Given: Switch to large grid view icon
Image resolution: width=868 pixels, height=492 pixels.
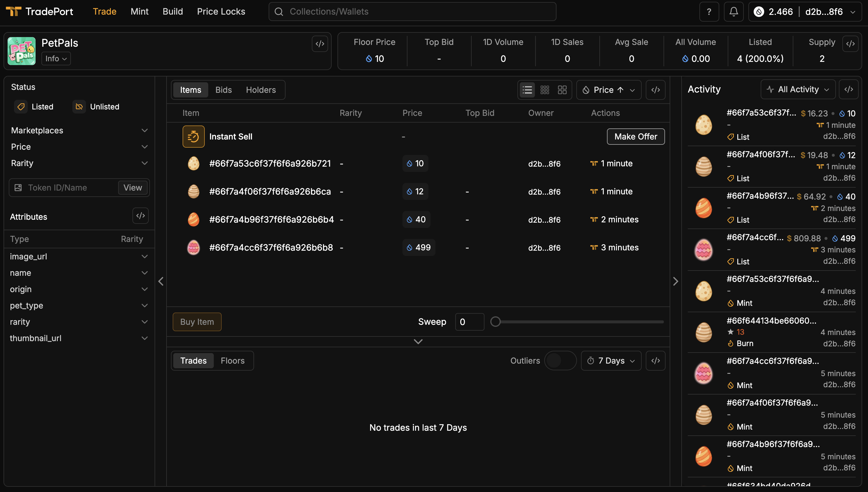Looking at the screenshot, I should click(562, 90).
